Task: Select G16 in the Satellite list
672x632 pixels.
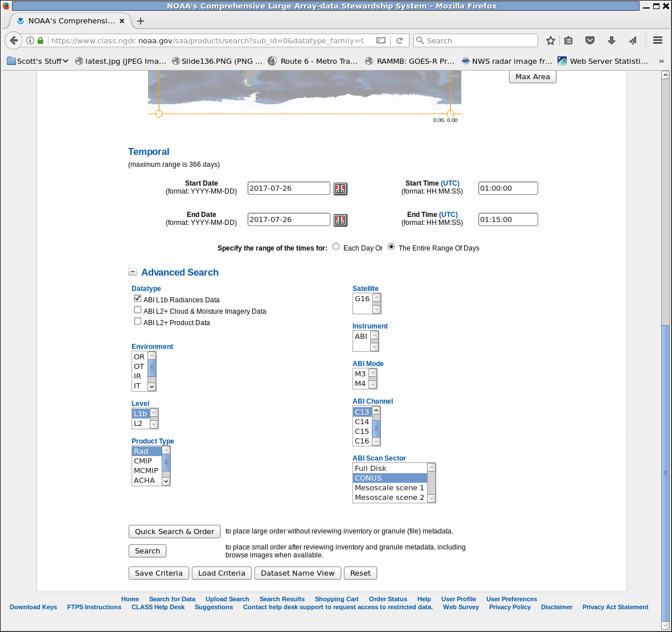Action: [x=362, y=299]
